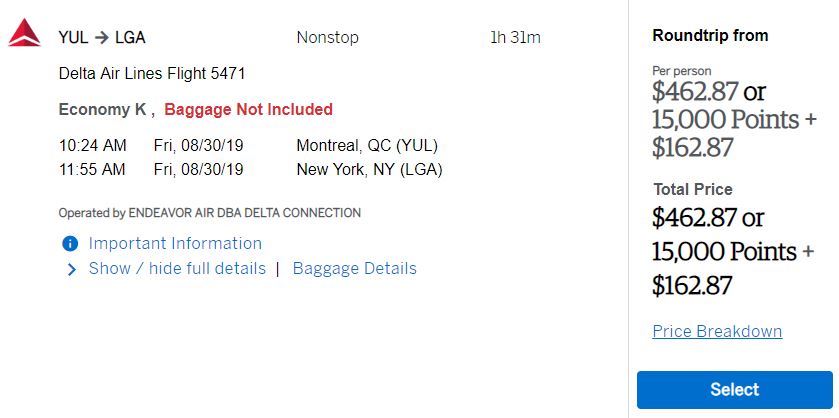Click the Operated by Endeavor Air text

point(210,213)
